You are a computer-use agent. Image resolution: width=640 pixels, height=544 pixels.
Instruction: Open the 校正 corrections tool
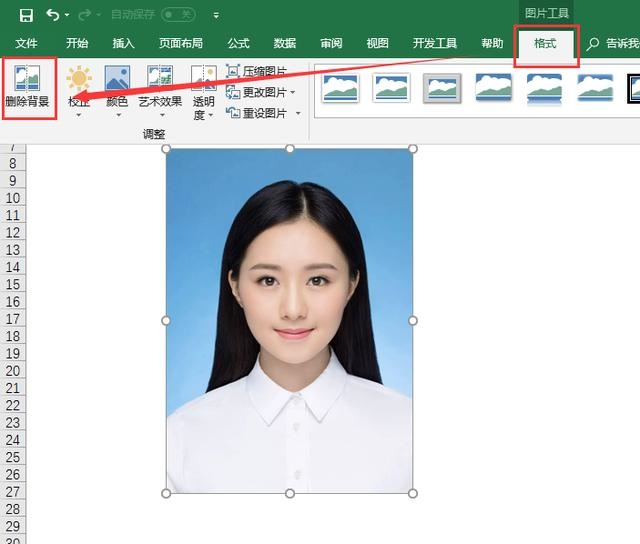[78, 89]
